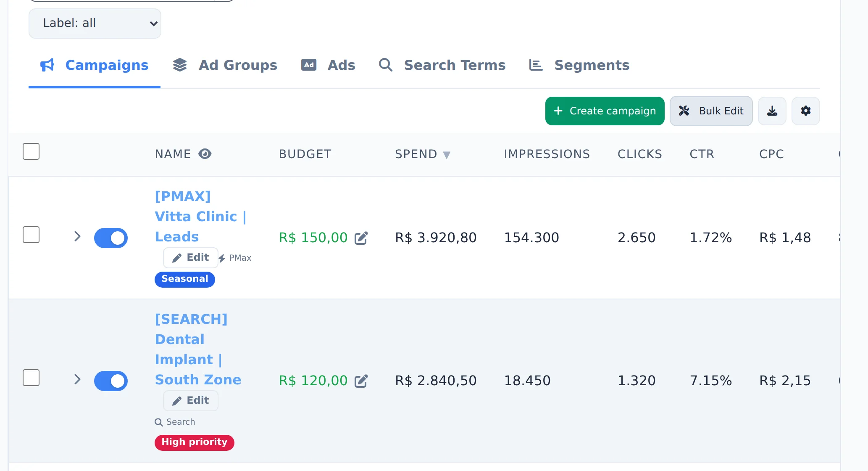Select the Dental Implant campaign checkbox

point(31,378)
